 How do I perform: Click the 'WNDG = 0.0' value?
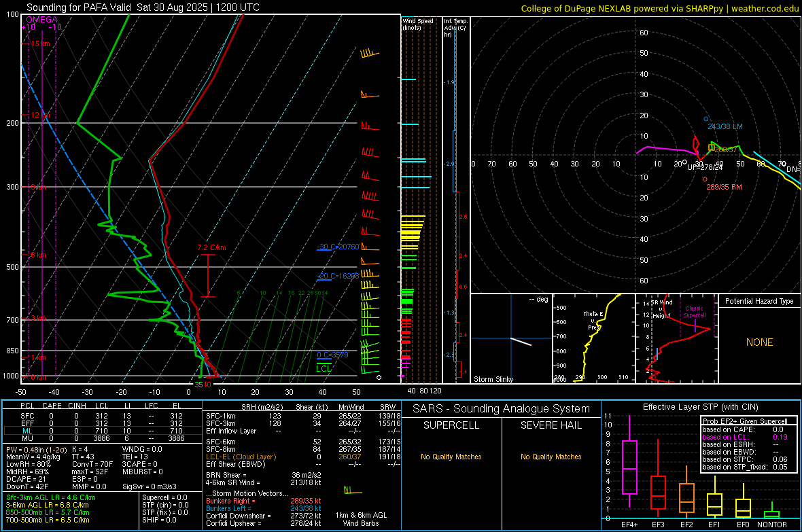(x=142, y=450)
